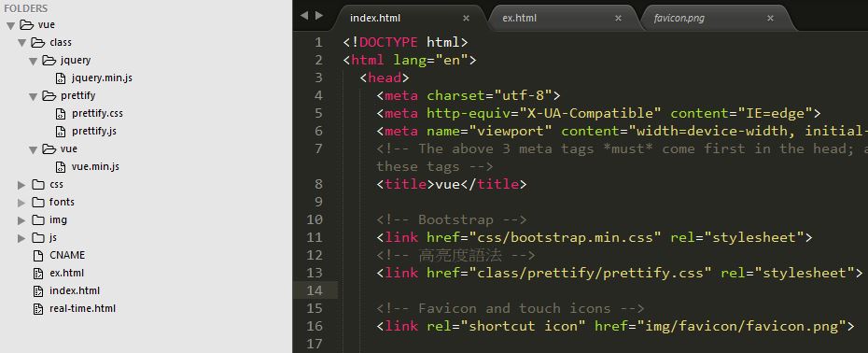Expand the css folder arrow
Image resolution: width=868 pixels, height=353 pixels.
click(x=21, y=185)
